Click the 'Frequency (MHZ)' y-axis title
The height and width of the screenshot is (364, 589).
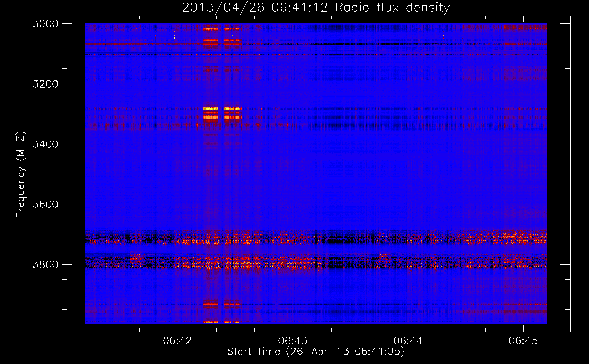[x=21, y=175]
